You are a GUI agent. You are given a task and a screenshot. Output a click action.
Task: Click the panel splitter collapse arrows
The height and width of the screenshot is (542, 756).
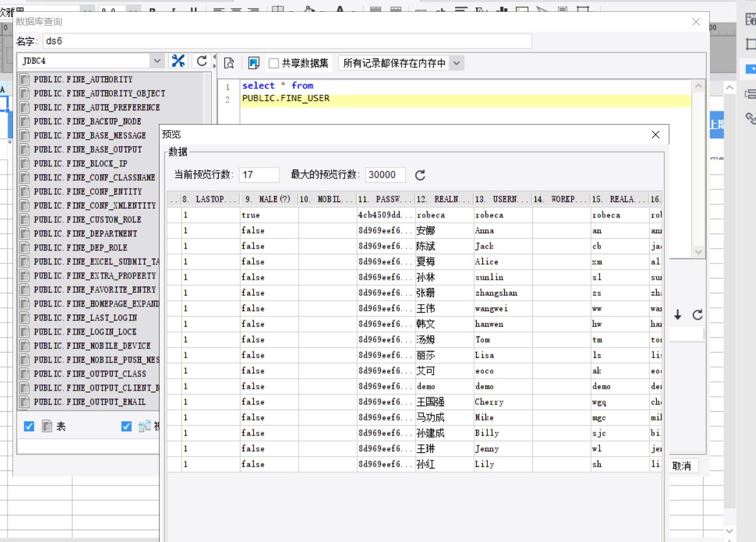tap(214, 61)
